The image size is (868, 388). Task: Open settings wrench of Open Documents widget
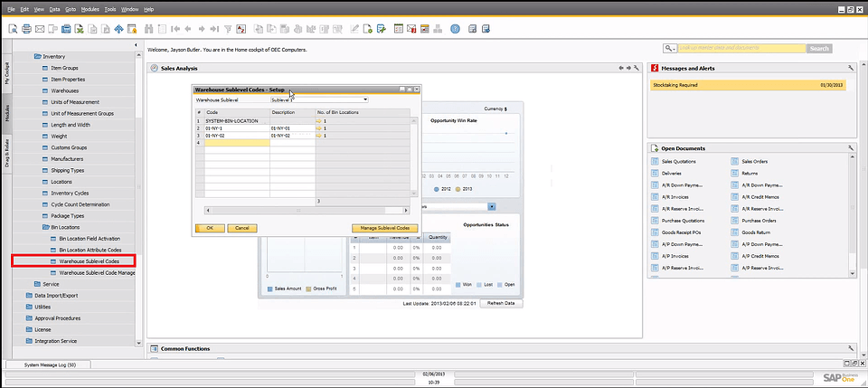pyautogui.click(x=851, y=148)
